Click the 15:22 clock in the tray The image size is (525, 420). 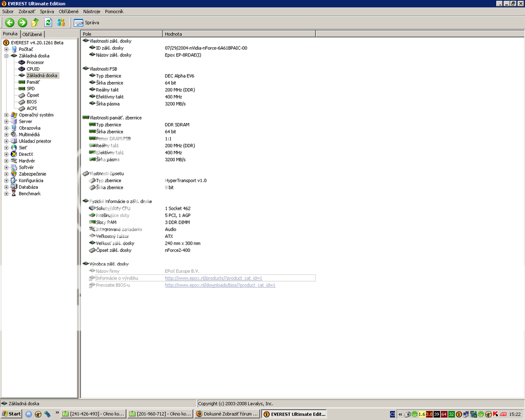(515, 414)
